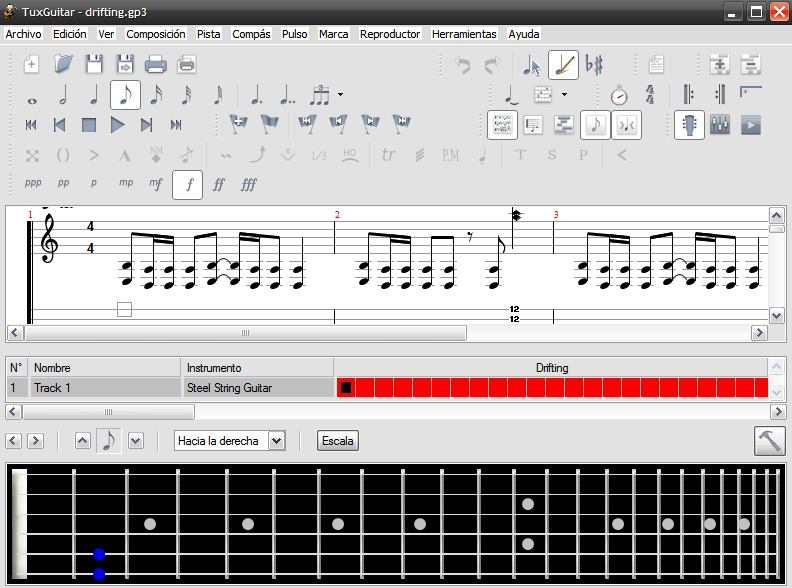Insert a chord diagram
This screenshot has width=792, height=588.
click(542, 94)
